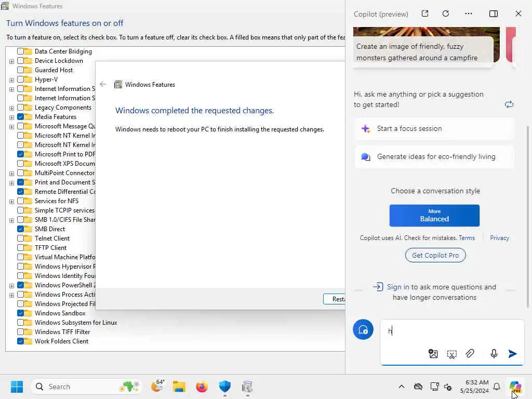Click the Restart now button
This screenshot has height=399, width=532.
pos(334,299)
